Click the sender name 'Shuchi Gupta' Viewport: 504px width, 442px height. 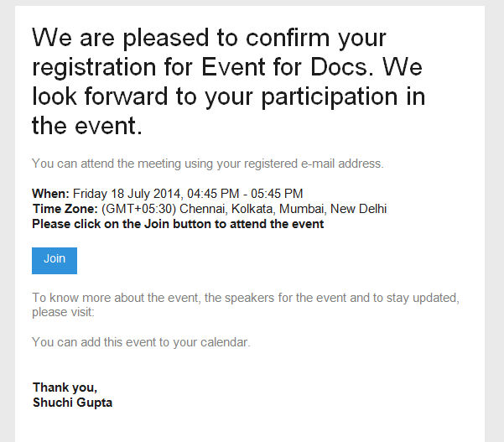(73, 403)
